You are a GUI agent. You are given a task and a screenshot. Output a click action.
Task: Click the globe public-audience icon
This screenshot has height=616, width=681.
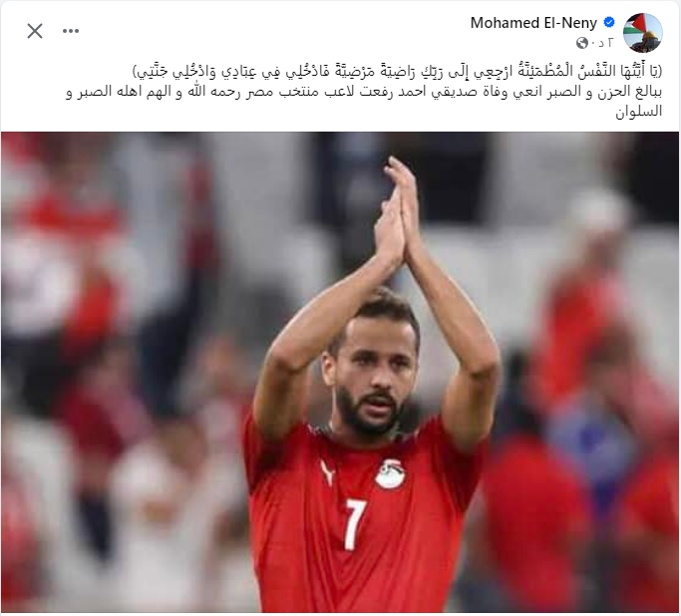(x=582, y=43)
